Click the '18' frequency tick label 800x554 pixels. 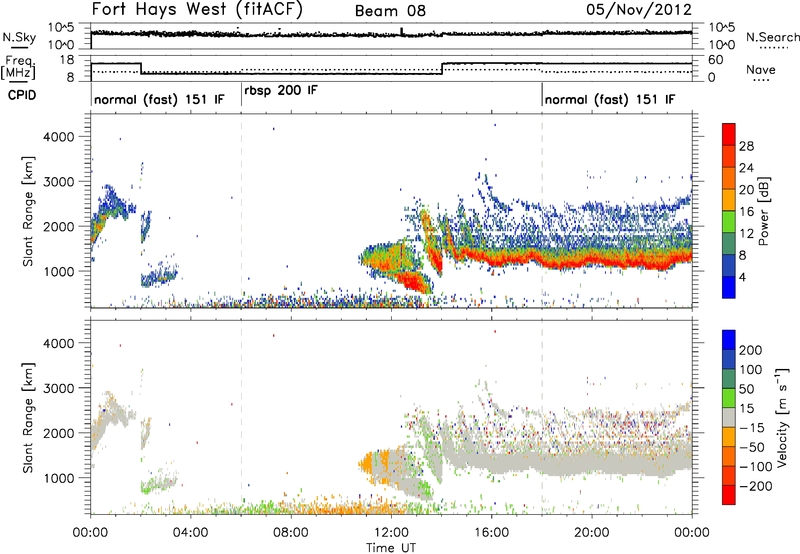67,60
